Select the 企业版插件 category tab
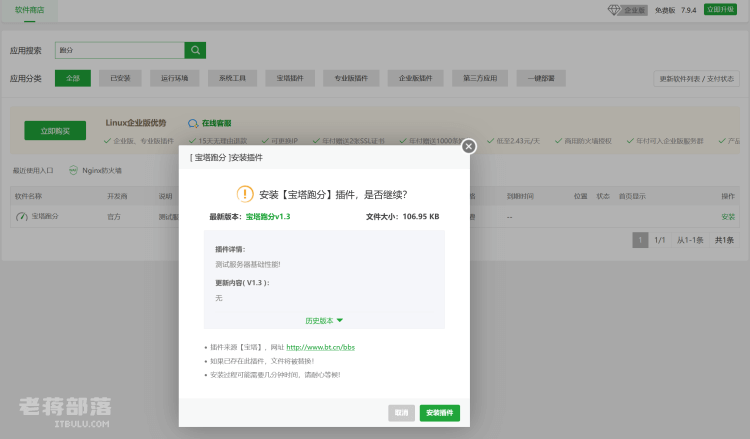 [x=416, y=78]
